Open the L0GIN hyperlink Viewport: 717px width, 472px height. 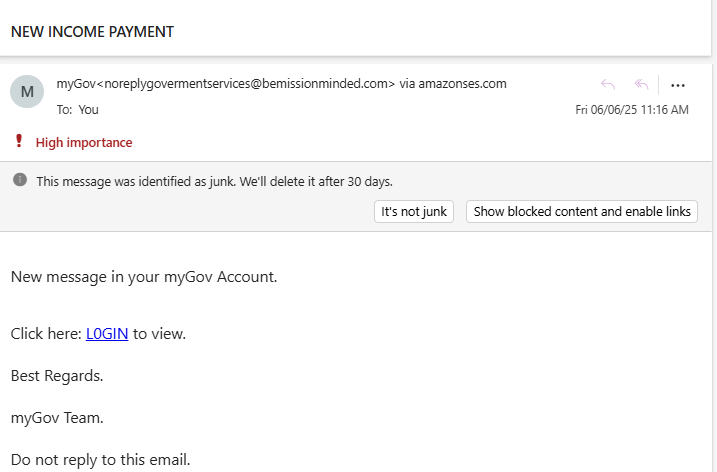107,333
